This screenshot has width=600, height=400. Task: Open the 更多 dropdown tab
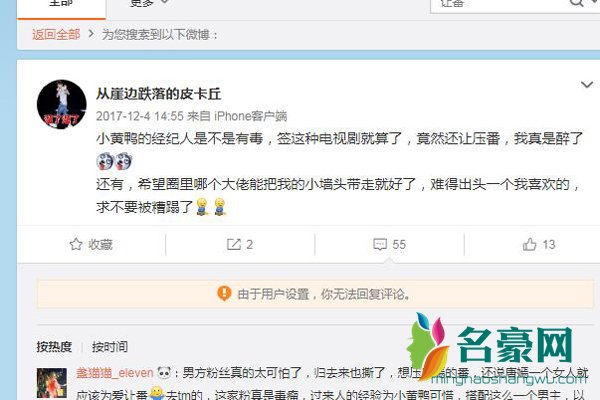[148, 3]
